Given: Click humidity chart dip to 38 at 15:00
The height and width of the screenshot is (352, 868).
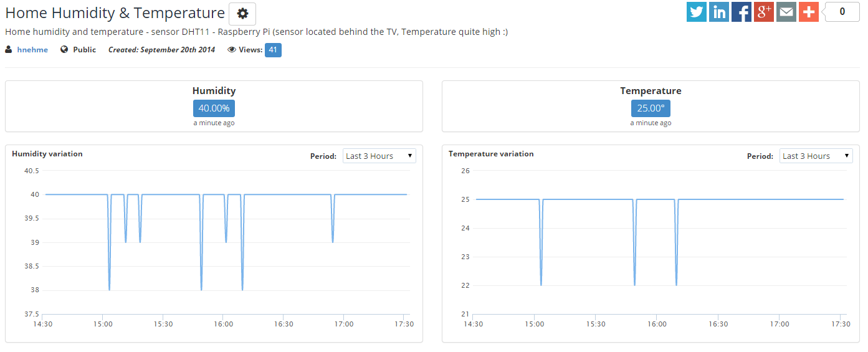Looking at the screenshot, I should [x=110, y=289].
